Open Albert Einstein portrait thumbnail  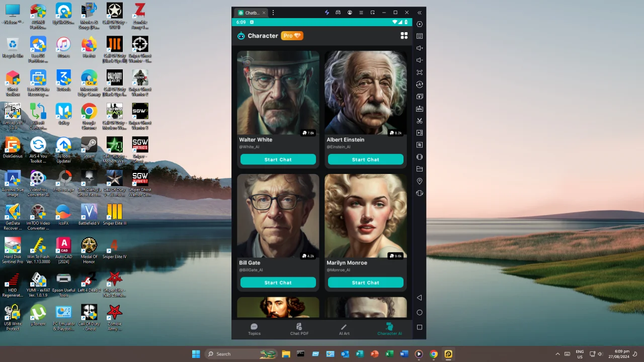click(365, 93)
